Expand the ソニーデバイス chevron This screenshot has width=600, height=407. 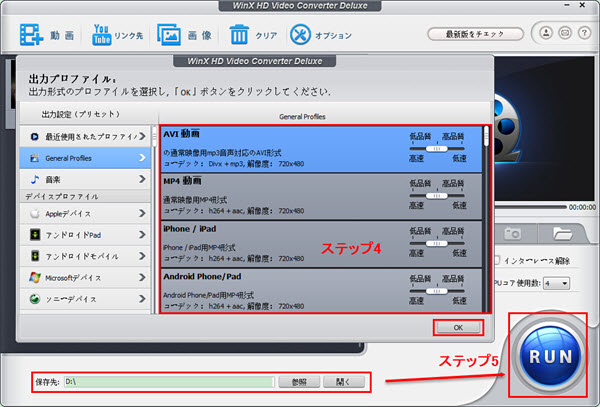pyautogui.click(x=142, y=299)
